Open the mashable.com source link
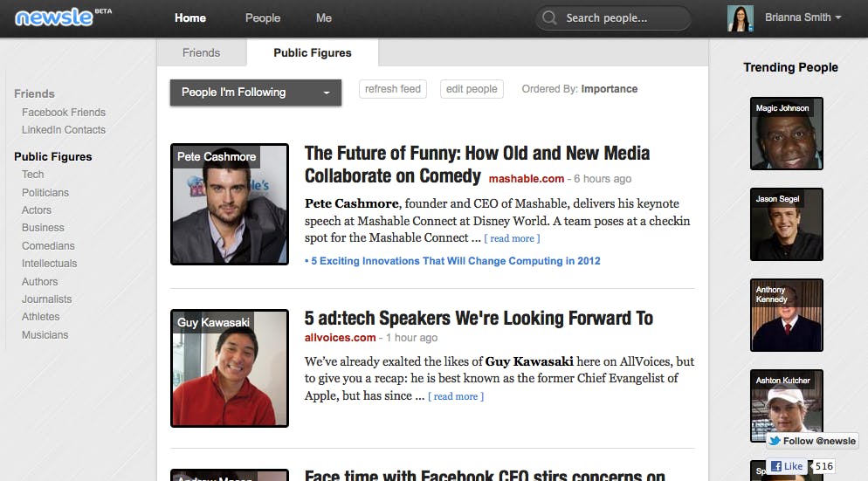 point(527,179)
